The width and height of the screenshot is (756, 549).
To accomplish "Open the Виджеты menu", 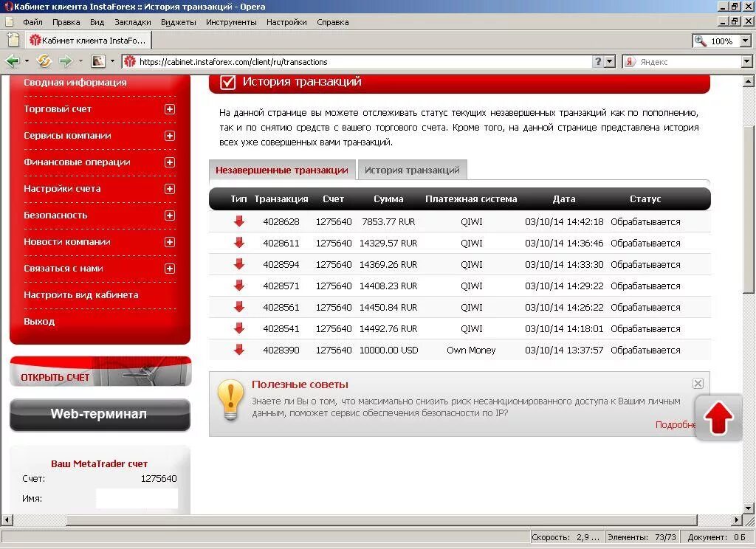I will click(x=179, y=22).
